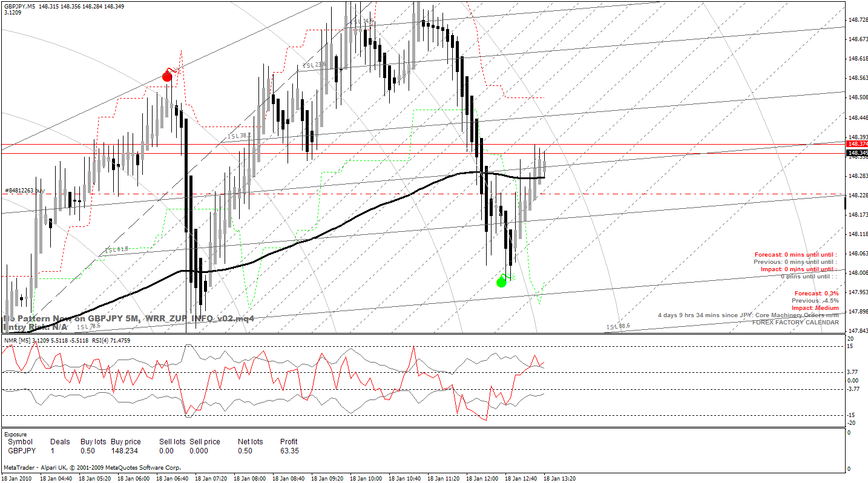Click the 63.35 profit value
868x483 pixels.
289,451
